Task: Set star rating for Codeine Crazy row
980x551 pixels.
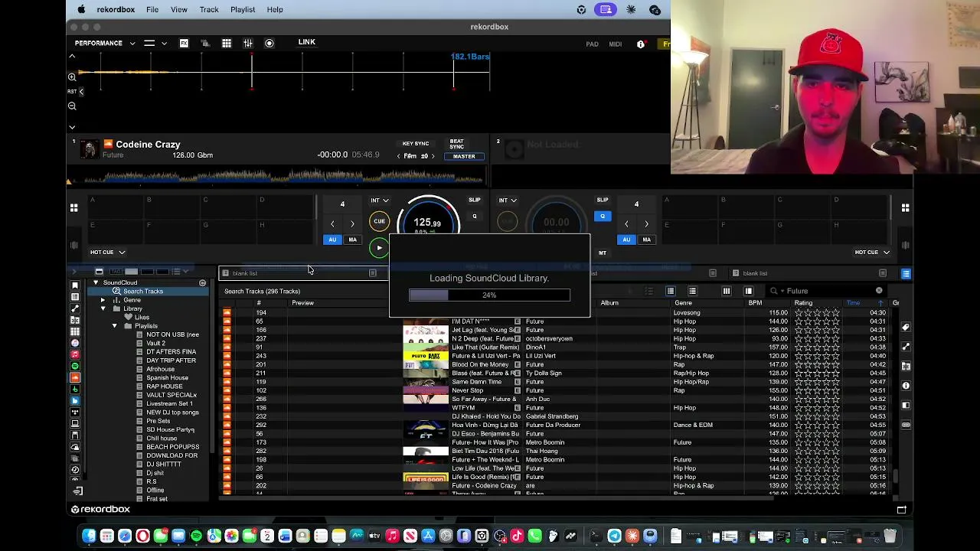Action: pos(817,486)
